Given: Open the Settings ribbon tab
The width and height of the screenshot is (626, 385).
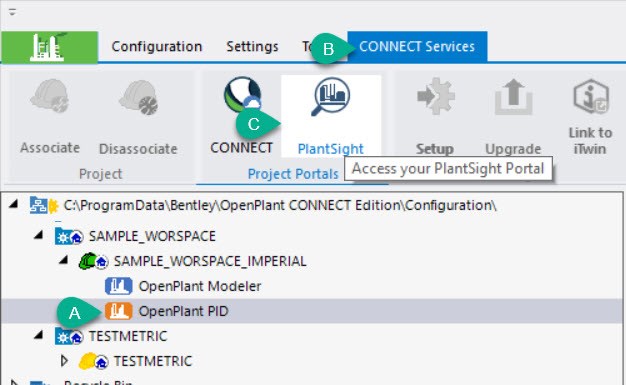Looking at the screenshot, I should 252,47.
